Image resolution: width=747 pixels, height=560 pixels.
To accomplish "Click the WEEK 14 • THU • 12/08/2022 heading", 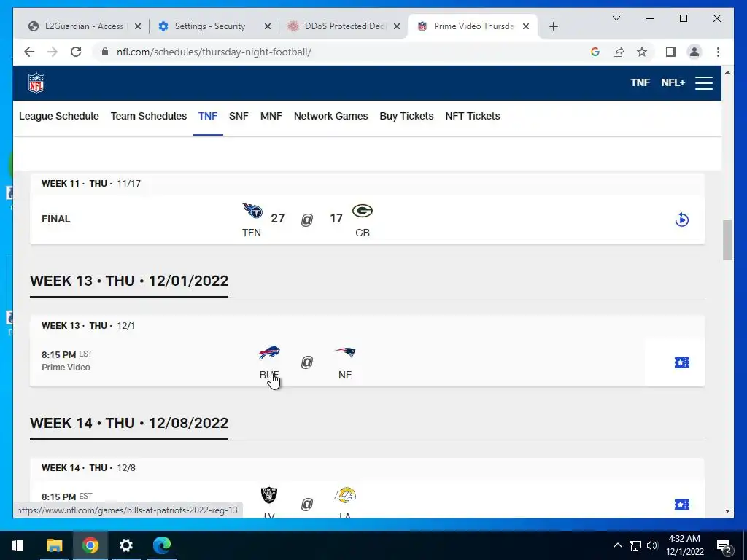I will (x=129, y=424).
